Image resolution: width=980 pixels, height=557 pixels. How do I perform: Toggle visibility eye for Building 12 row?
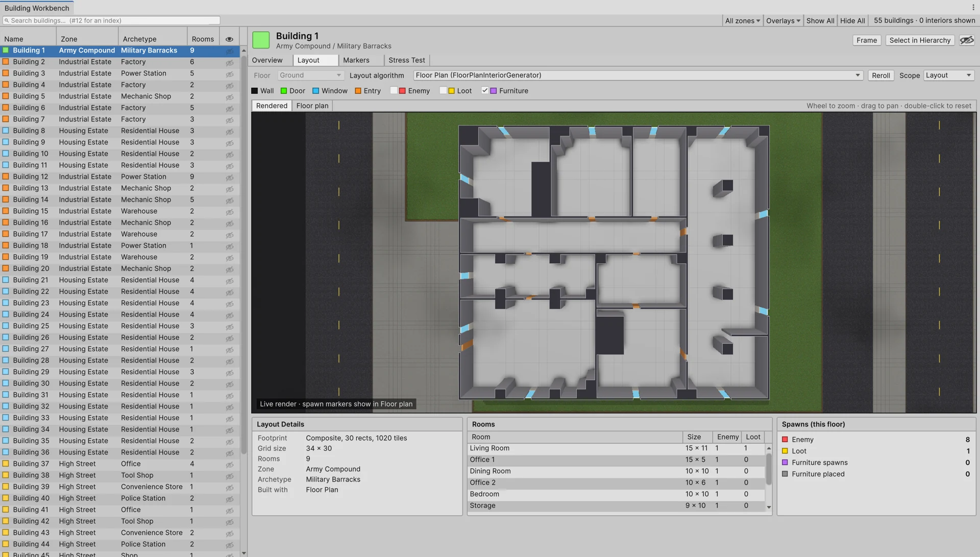(x=230, y=177)
